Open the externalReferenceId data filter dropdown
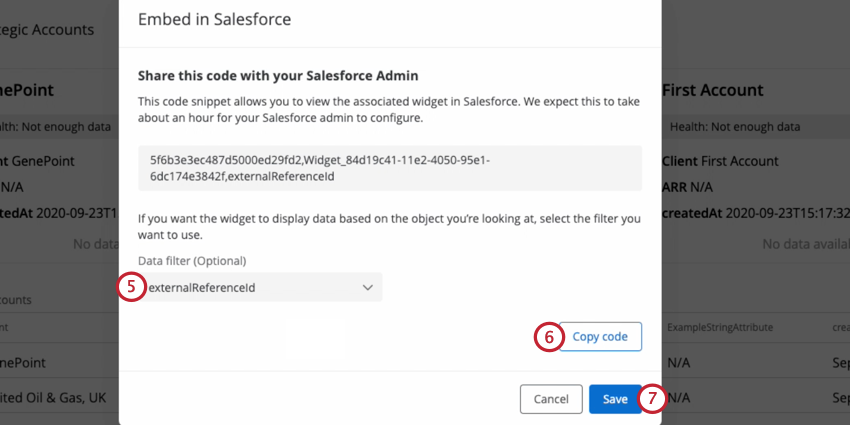 (x=260, y=287)
